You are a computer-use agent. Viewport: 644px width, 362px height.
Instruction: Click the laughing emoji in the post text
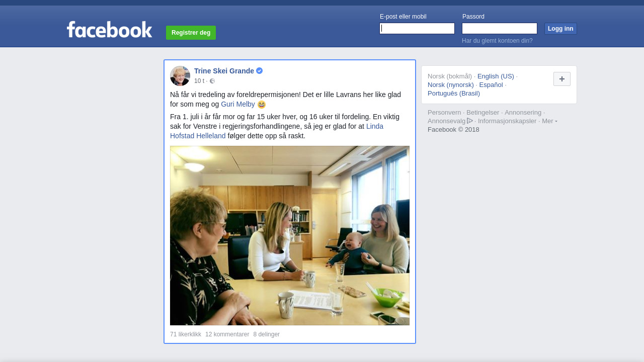point(262,105)
